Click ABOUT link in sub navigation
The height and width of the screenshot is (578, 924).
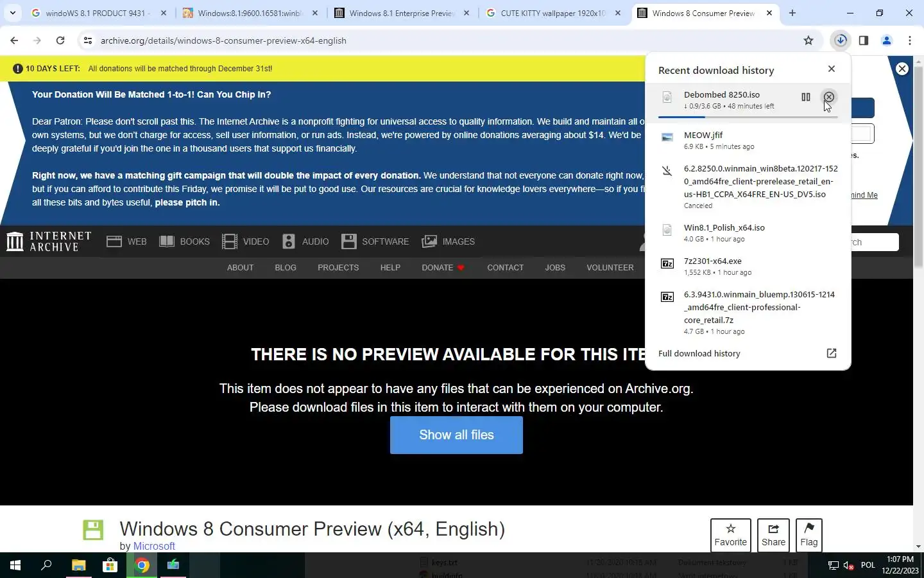[x=240, y=267]
